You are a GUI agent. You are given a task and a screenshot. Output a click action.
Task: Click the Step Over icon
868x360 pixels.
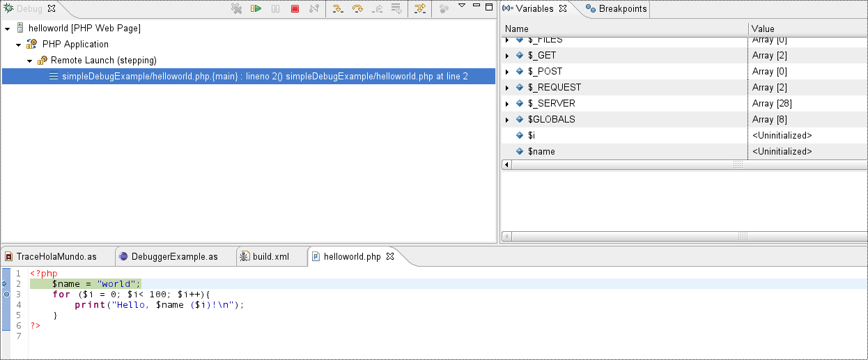point(357,9)
